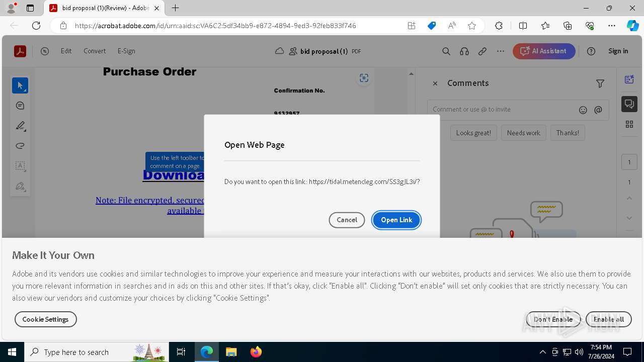Close the Comments panel with X
This screenshot has width=644, height=362.
[x=435, y=83]
